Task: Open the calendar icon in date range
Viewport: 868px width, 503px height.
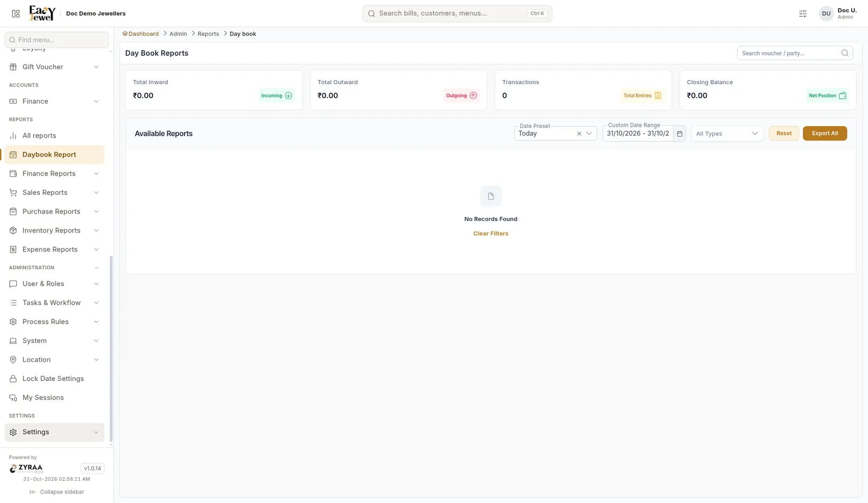Action: coord(679,133)
